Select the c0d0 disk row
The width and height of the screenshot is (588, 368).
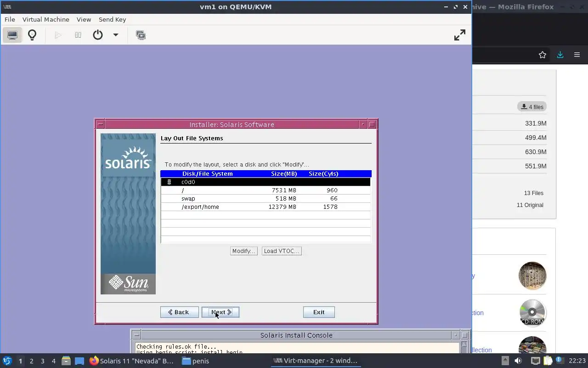tap(266, 182)
